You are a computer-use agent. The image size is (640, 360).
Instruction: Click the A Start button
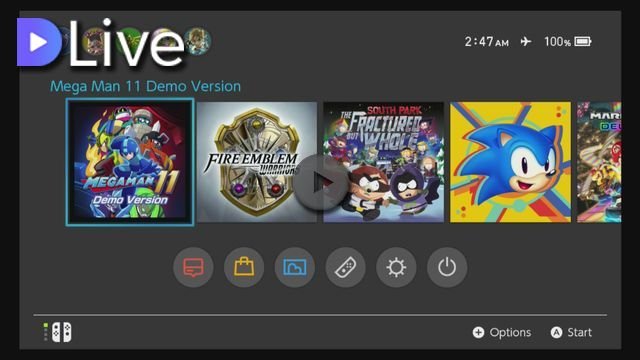pyautogui.click(x=571, y=333)
